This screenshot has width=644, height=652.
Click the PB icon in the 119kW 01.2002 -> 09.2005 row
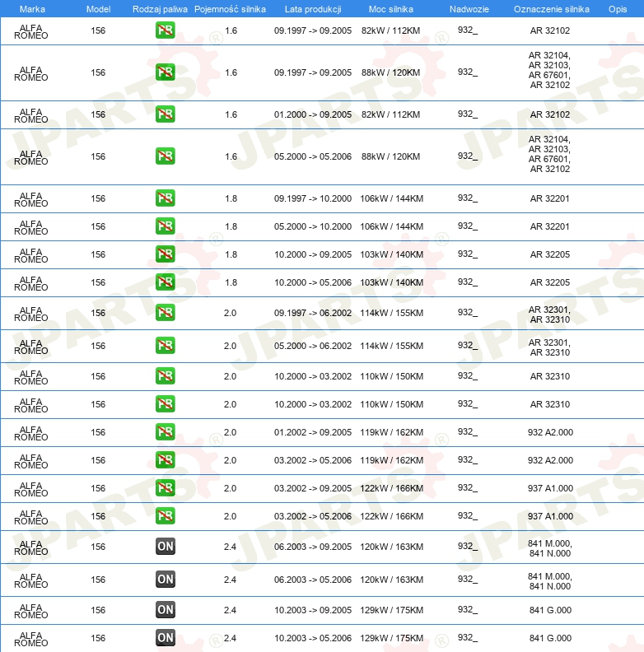[166, 432]
